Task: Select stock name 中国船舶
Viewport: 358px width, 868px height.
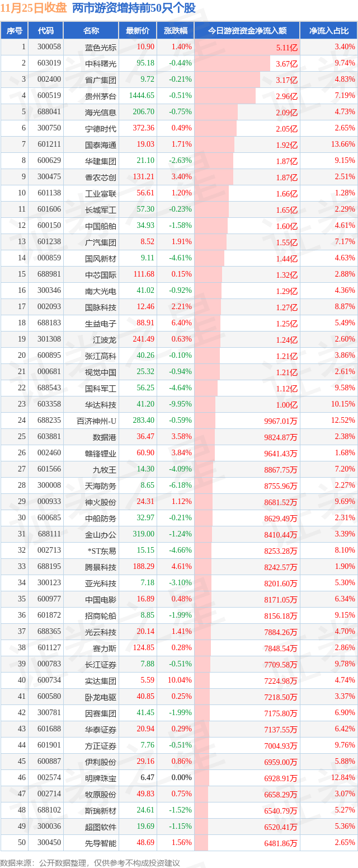Action: [101, 226]
